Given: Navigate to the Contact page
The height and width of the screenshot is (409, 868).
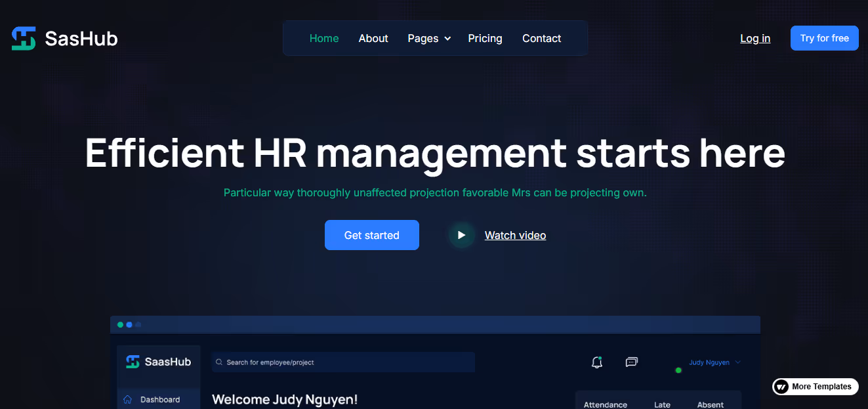Looking at the screenshot, I should [x=541, y=38].
